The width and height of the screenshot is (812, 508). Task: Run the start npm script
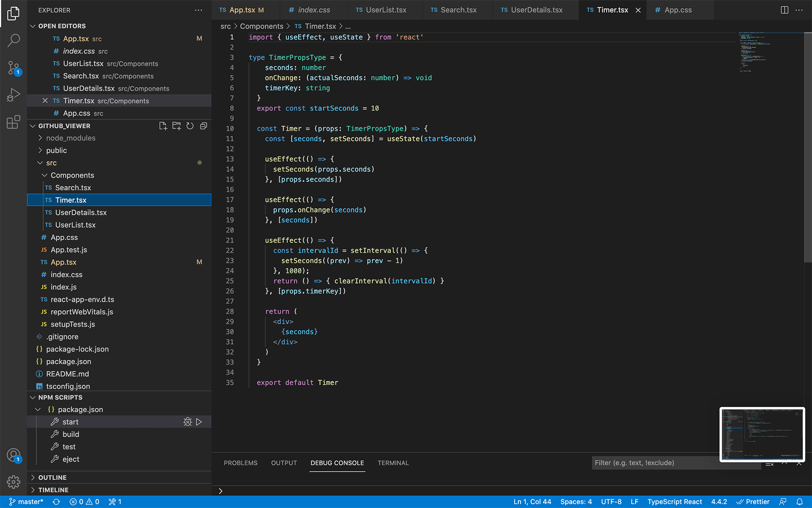coord(199,422)
